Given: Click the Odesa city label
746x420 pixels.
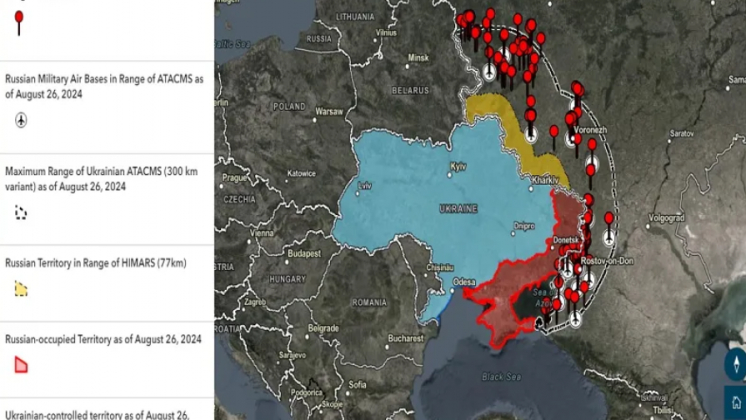Looking at the screenshot, I should (x=465, y=282).
